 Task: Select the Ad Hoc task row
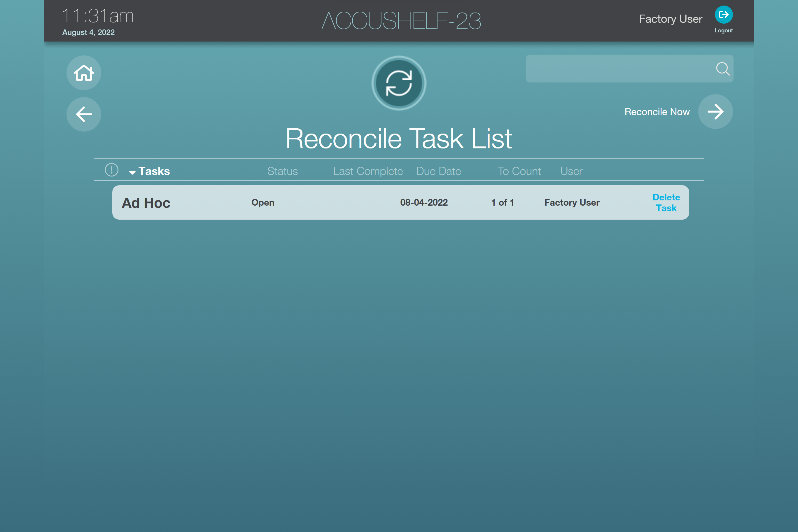[x=146, y=203]
